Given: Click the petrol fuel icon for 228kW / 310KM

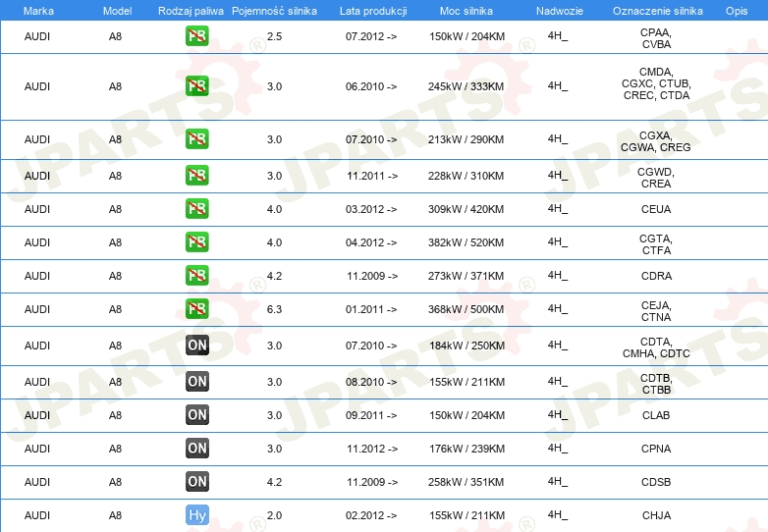Looking at the screenshot, I should click(x=196, y=176).
